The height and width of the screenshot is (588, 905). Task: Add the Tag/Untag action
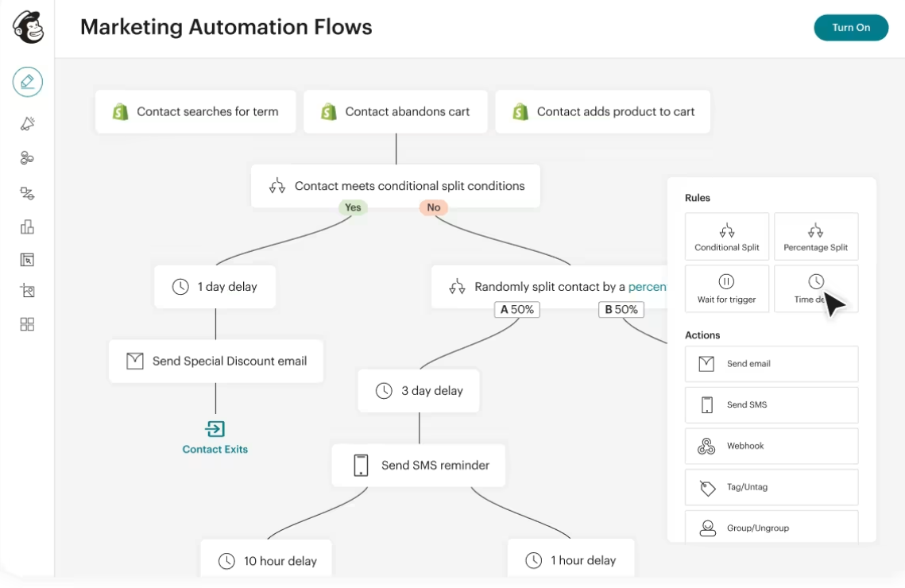[771, 488]
